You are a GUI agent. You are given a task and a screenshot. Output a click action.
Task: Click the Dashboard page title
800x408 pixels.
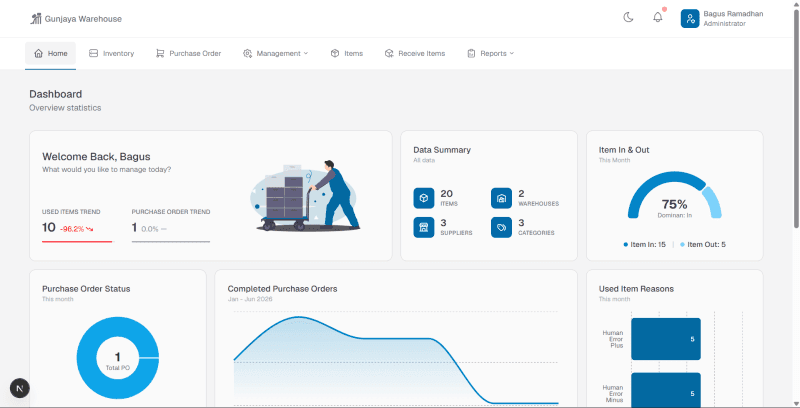[56, 94]
